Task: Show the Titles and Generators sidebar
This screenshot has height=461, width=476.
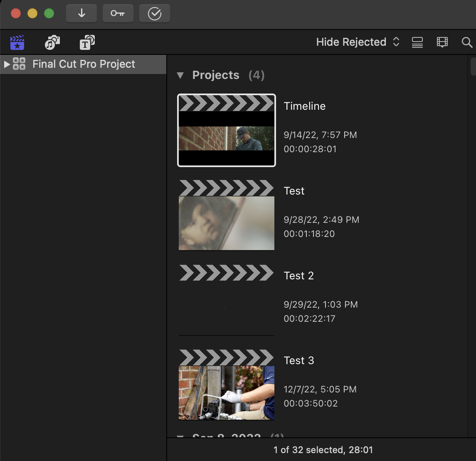Action: [87, 42]
